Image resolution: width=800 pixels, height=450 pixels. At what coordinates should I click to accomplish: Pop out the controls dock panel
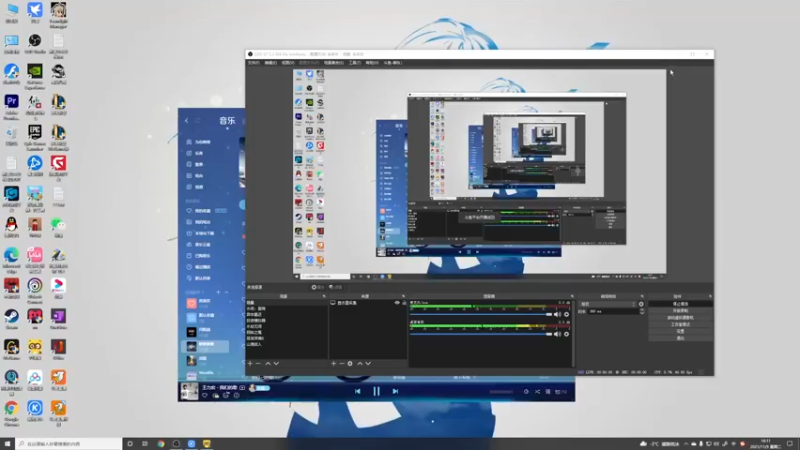[x=710, y=296]
